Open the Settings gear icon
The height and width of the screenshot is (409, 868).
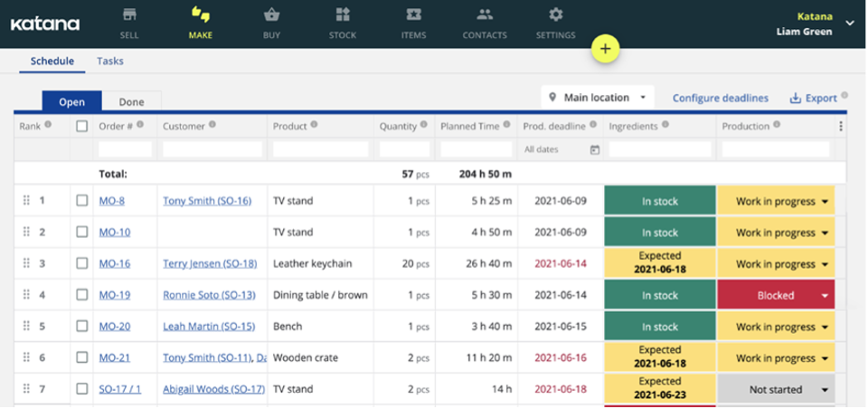(x=555, y=14)
